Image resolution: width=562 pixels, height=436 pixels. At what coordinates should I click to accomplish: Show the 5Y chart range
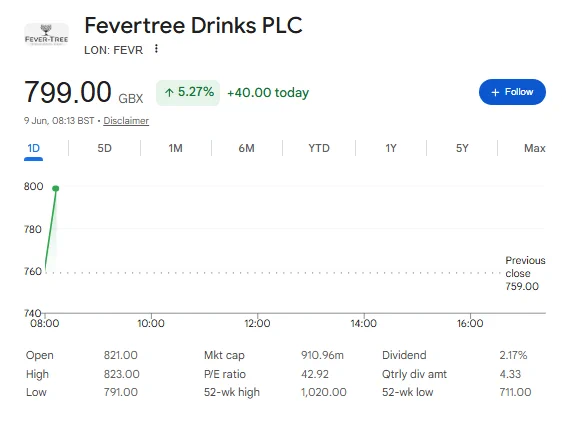point(462,148)
